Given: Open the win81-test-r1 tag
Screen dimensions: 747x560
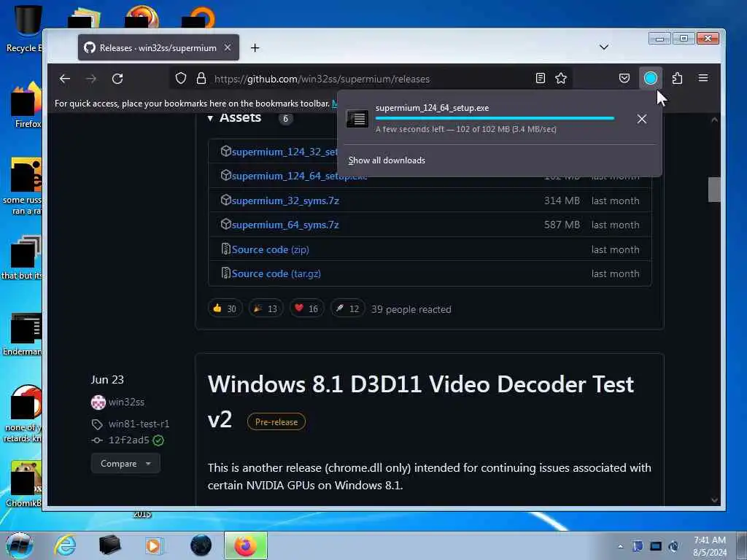Looking at the screenshot, I should click(139, 424).
